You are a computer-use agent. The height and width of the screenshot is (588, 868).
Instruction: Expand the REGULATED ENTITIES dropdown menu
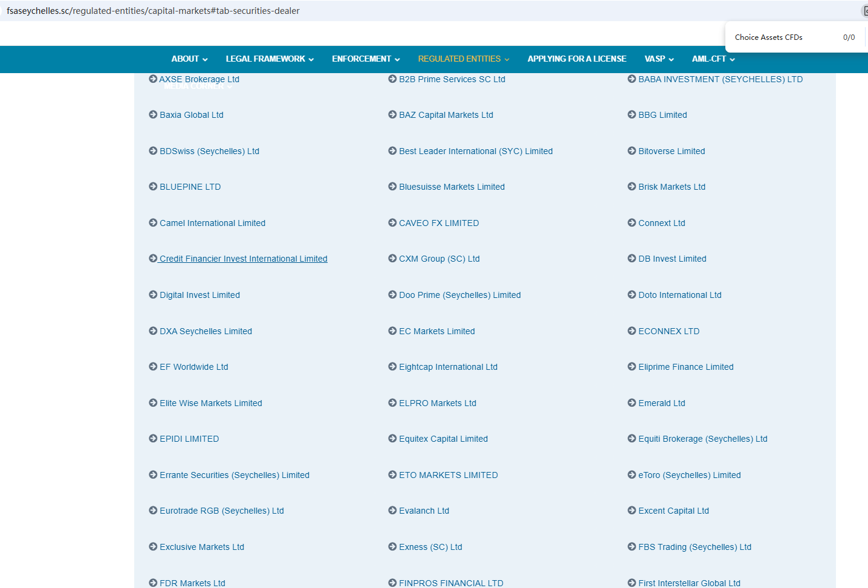coord(464,59)
